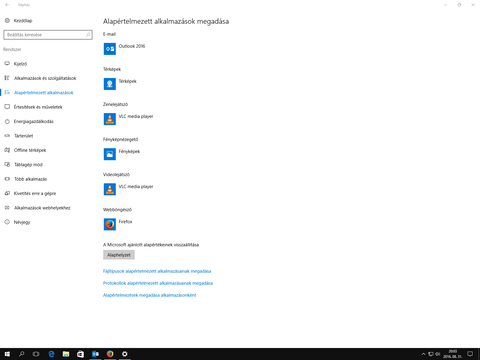This screenshot has width=480, height=360.
Task: Open the Action Center notification icon
Action: [x=470, y=354]
